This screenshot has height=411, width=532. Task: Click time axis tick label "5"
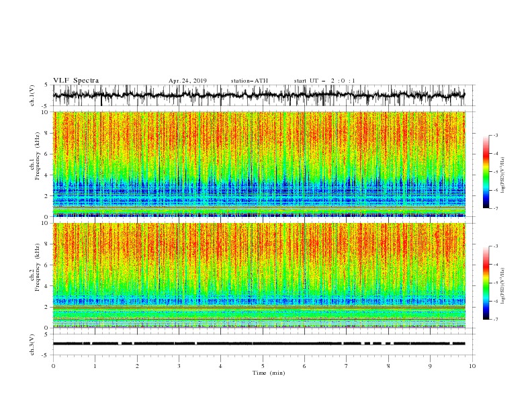(x=263, y=366)
